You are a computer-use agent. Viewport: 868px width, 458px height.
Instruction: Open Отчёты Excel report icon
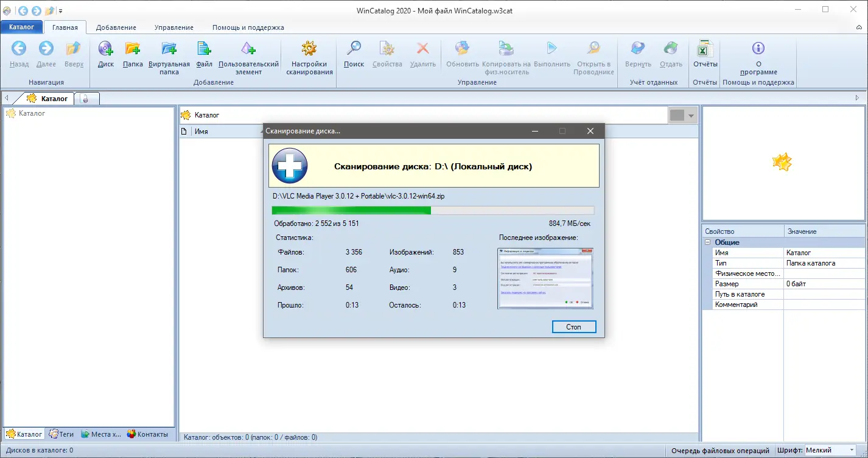point(705,49)
